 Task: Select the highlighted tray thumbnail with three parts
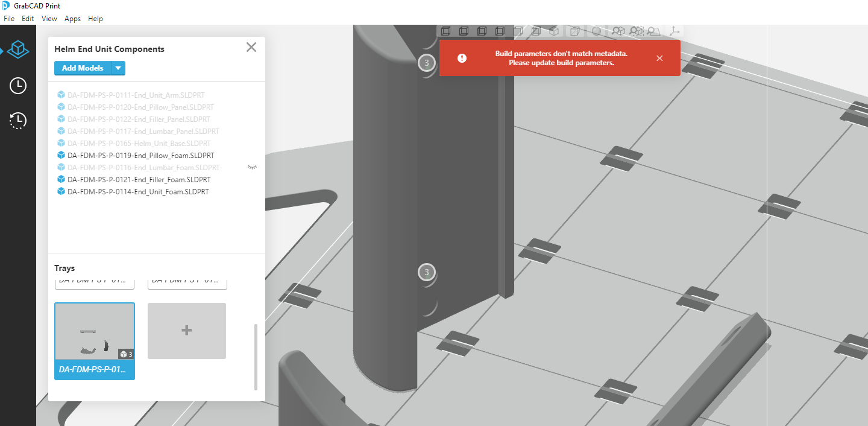coord(95,331)
